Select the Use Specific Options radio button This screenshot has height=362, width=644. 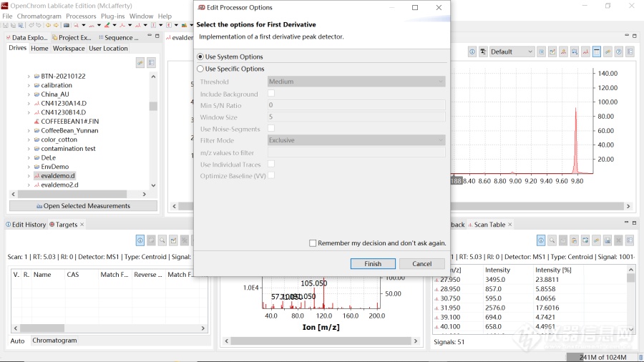coord(200,69)
